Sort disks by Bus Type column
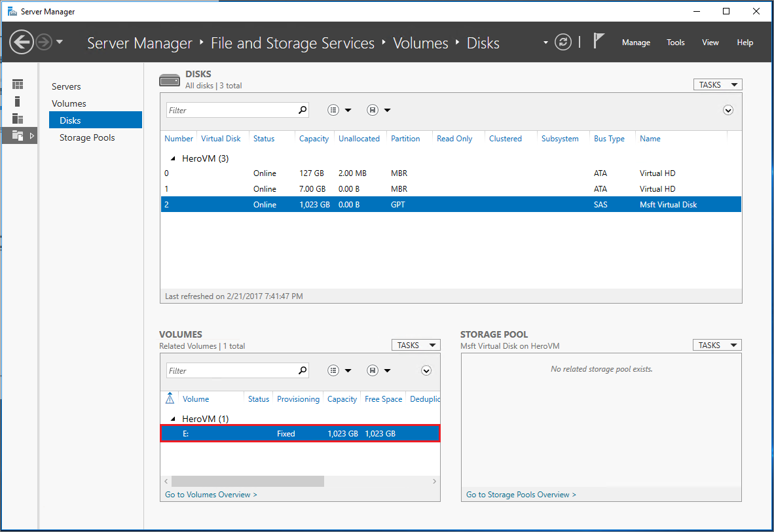 pyautogui.click(x=609, y=139)
